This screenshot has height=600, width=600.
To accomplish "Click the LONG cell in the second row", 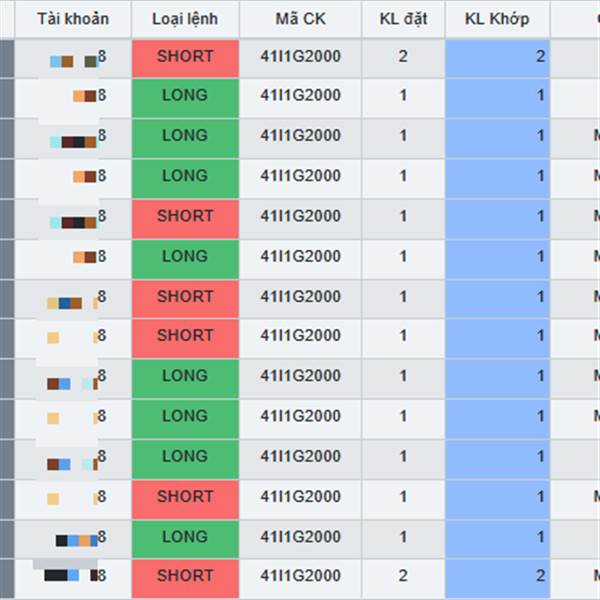I will [186, 98].
